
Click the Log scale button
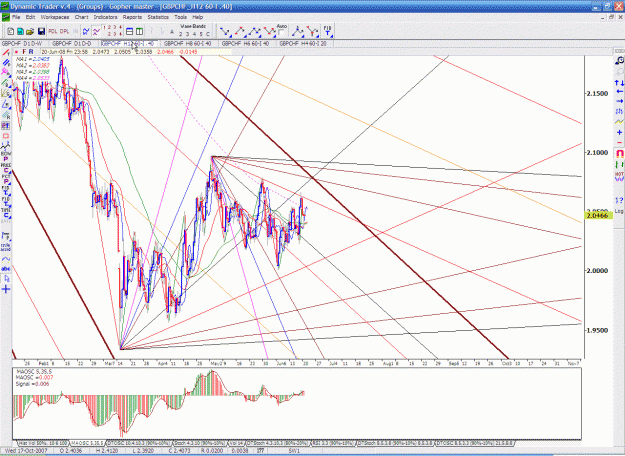[619, 211]
